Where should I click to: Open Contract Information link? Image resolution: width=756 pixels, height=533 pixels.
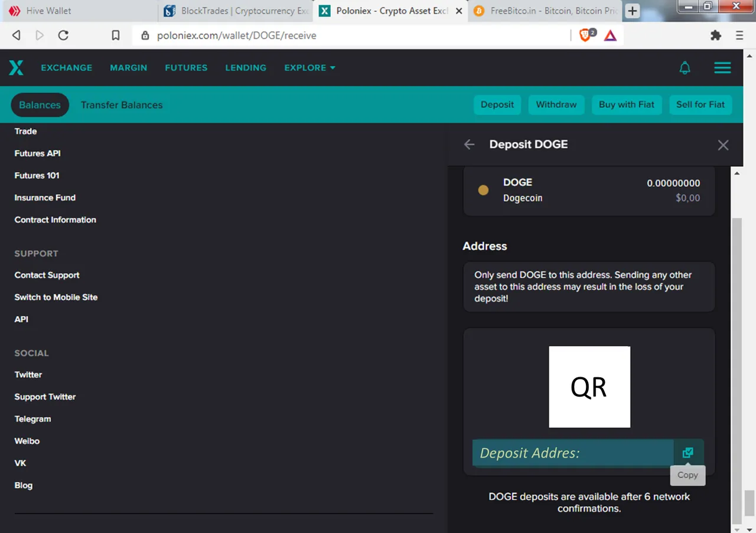click(56, 220)
